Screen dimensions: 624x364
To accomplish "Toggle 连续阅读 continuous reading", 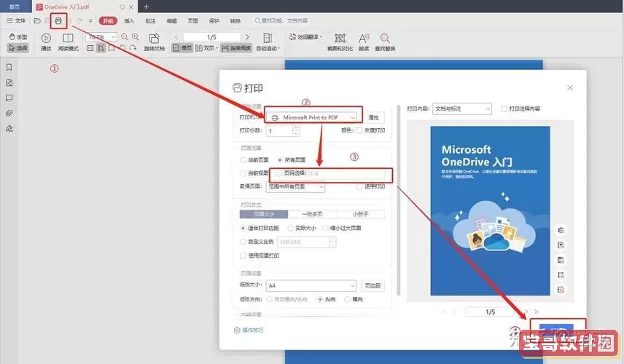I will pyautogui.click(x=236, y=48).
